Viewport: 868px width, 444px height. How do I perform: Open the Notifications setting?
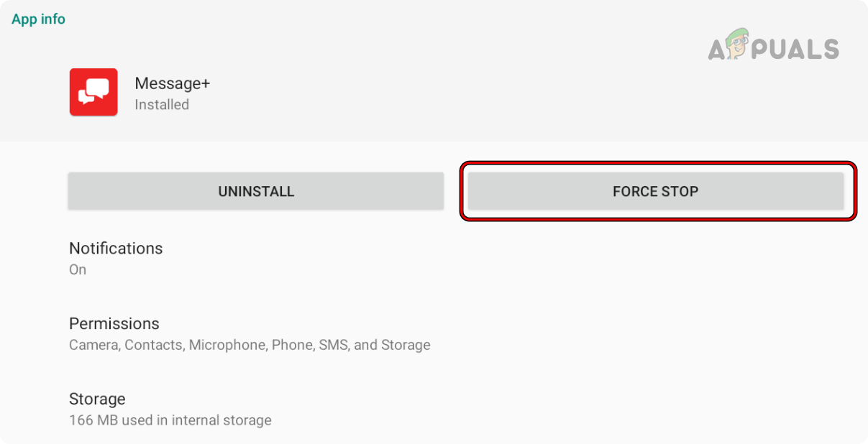(116, 249)
